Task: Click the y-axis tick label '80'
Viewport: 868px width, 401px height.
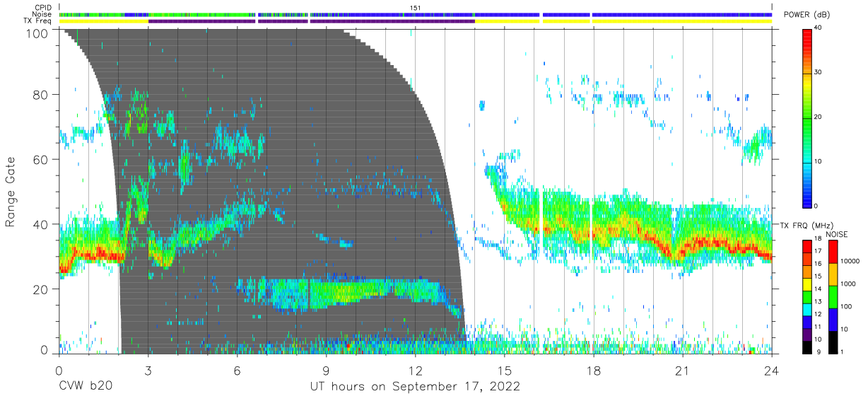Action: point(41,95)
